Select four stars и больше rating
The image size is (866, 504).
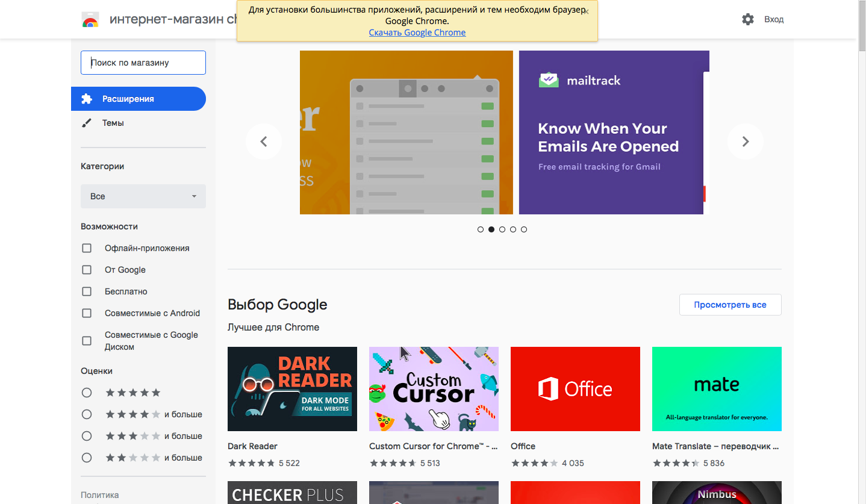(87, 414)
